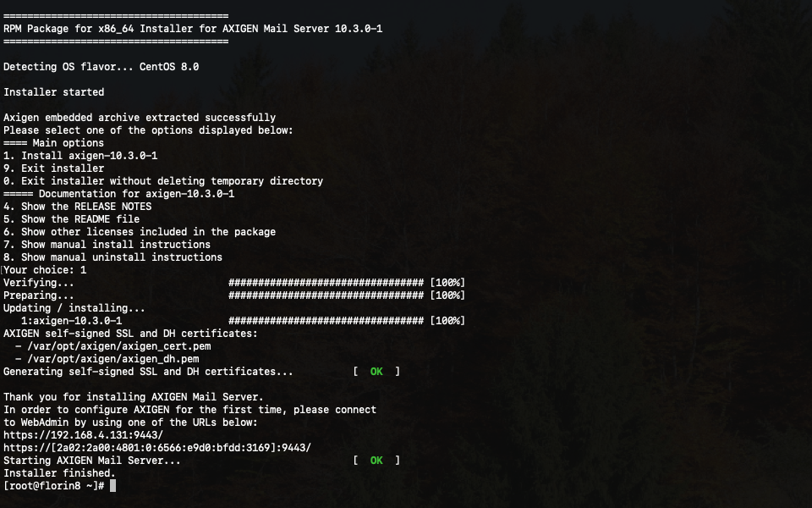The height and width of the screenshot is (508, 812).
Task: Click option 7 Show manual install instructions
Action: click(x=107, y=245)
